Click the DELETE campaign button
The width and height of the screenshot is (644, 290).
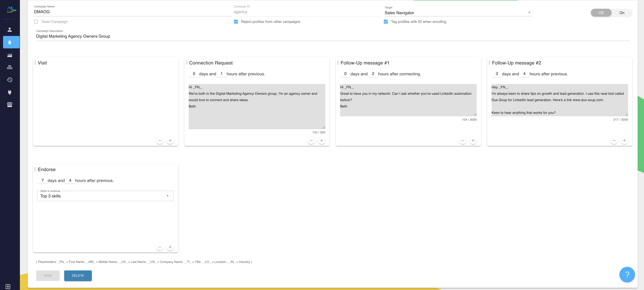coord(78,276)
